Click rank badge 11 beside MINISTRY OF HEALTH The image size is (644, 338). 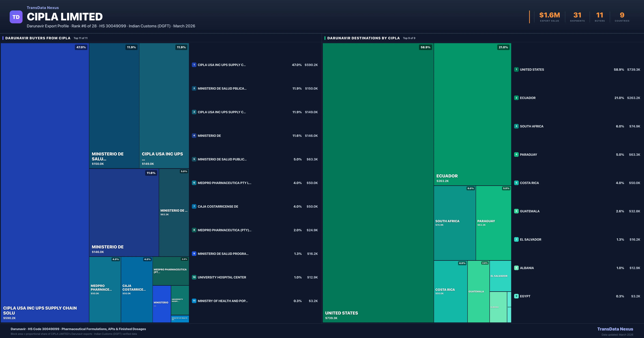click(x=194, y=301)
